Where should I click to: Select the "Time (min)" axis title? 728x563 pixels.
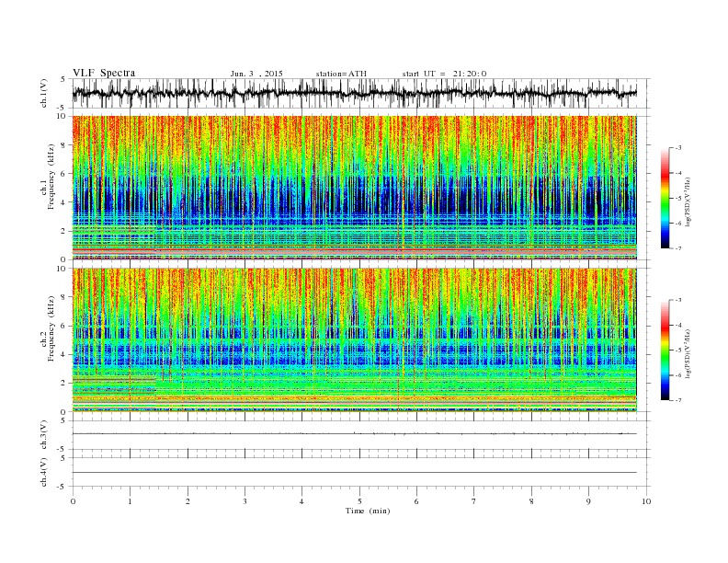(x=368, y=511)
